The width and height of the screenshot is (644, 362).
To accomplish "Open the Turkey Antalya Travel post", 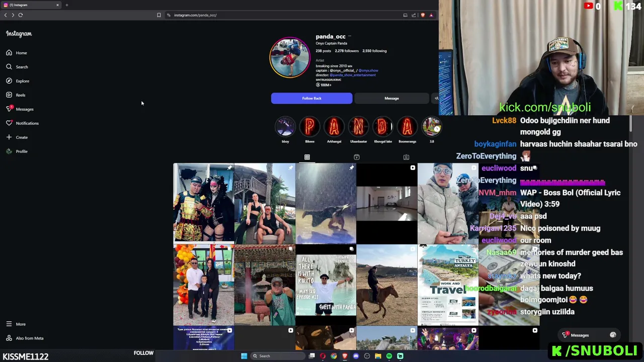I will click(448, 285).
